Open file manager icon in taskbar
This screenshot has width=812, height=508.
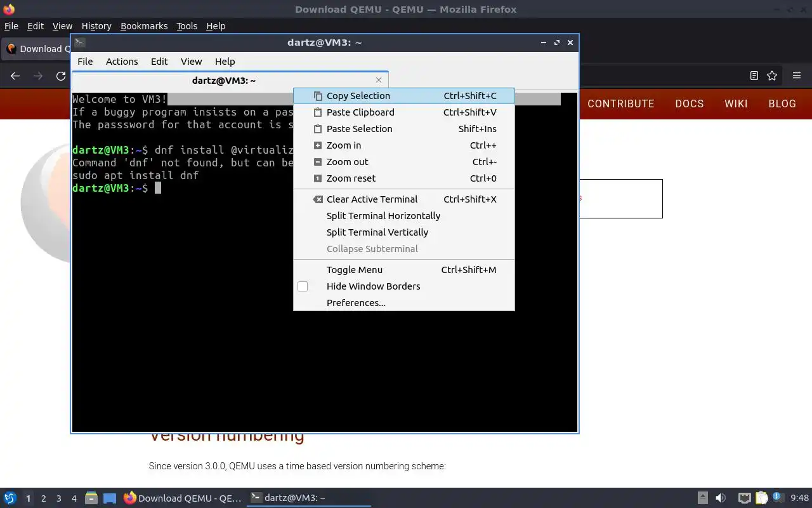coord(91,498)
